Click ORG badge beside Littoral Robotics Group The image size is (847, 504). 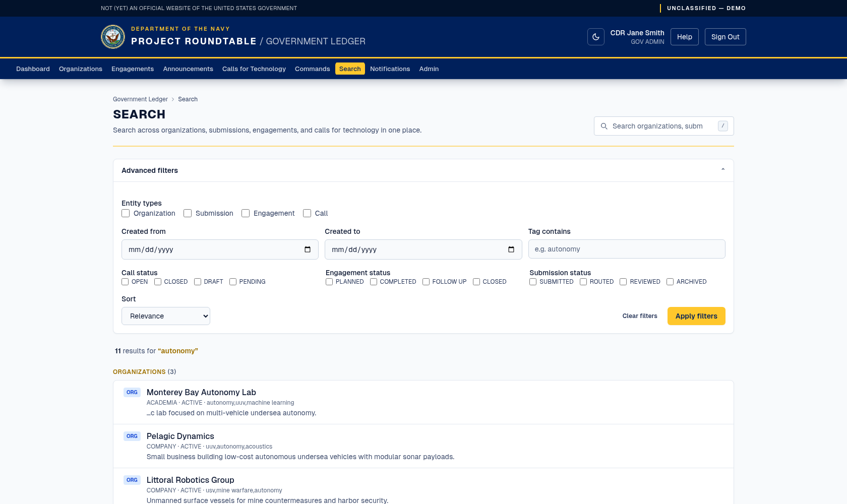coord(132,480)
